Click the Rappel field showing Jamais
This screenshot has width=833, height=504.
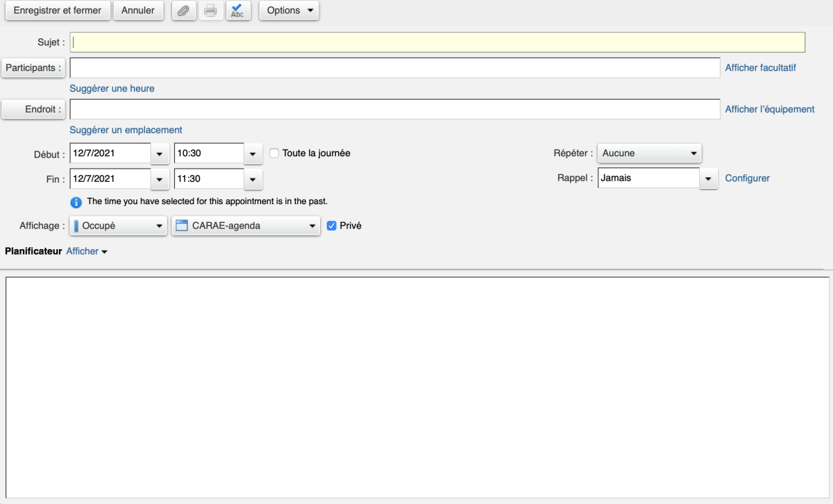(648, 178)
